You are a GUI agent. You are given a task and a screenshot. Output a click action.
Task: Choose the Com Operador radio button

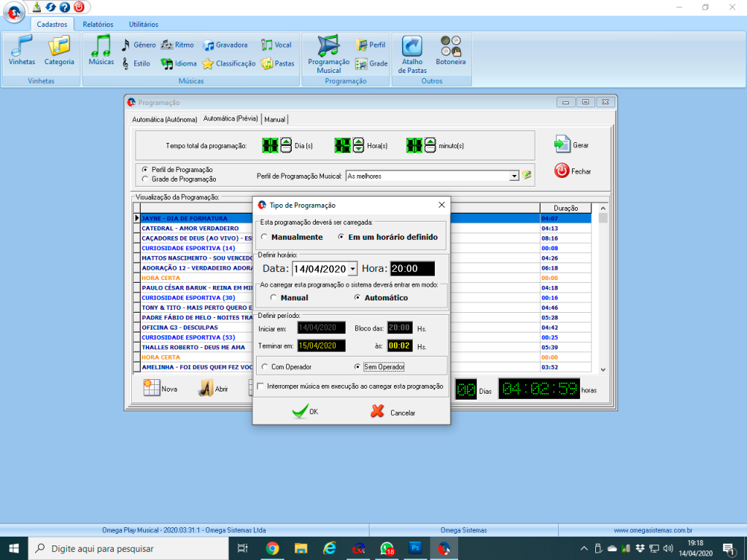265,367
